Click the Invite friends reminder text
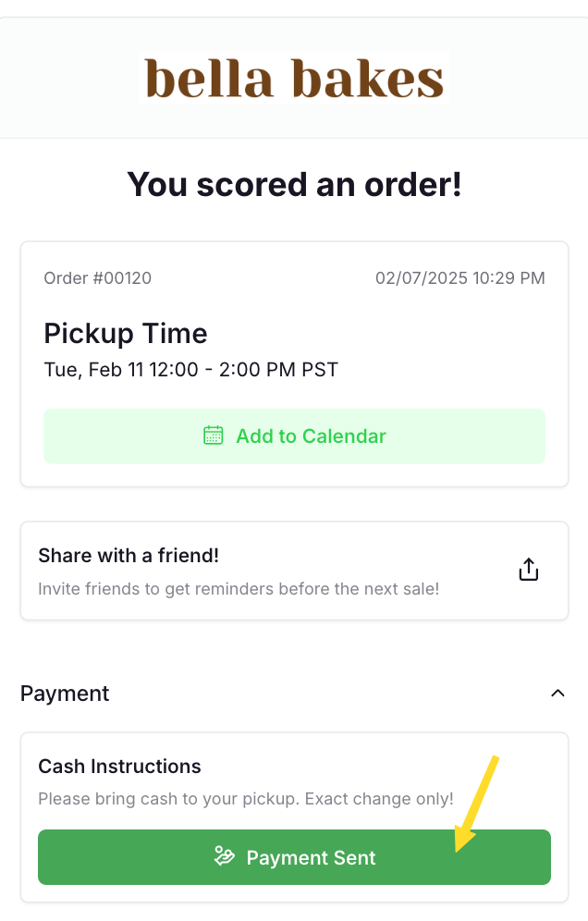The image size is (588, 921). pyautogui.click(x=239, y=588)
